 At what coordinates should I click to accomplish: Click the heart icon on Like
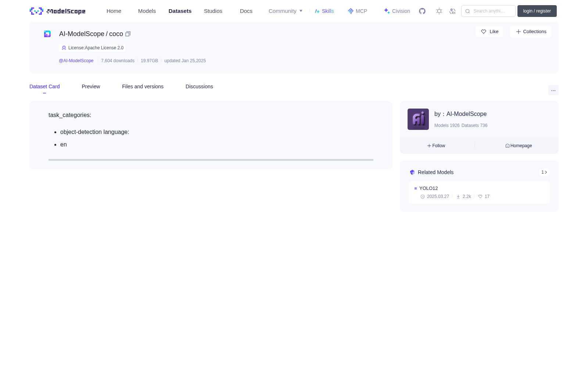(484, 32)
